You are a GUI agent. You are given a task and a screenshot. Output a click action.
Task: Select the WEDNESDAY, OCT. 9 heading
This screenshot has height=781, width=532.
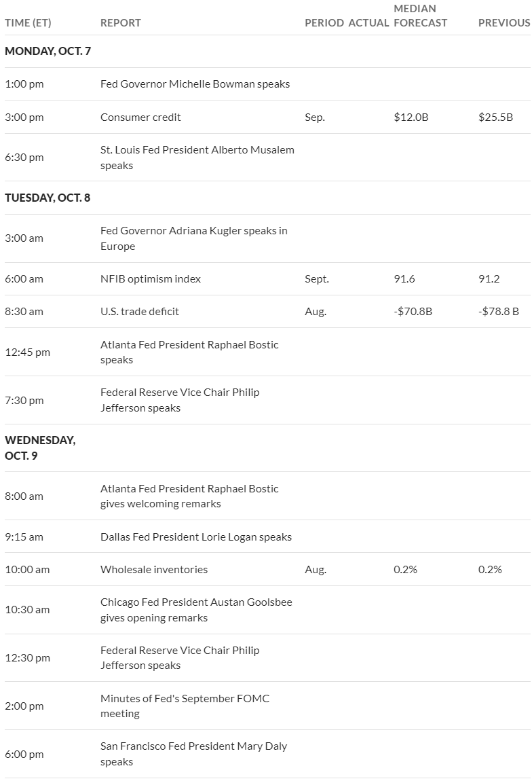[40, 448]
